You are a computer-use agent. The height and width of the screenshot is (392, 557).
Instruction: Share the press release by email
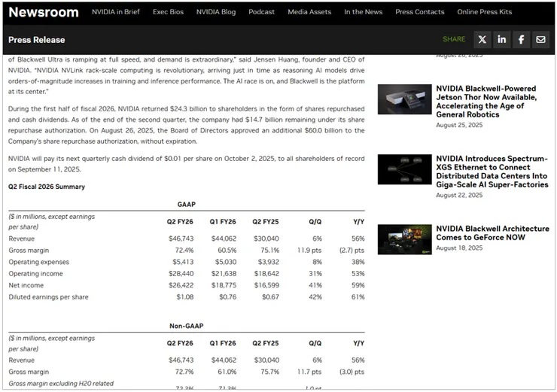pos(541,39)
